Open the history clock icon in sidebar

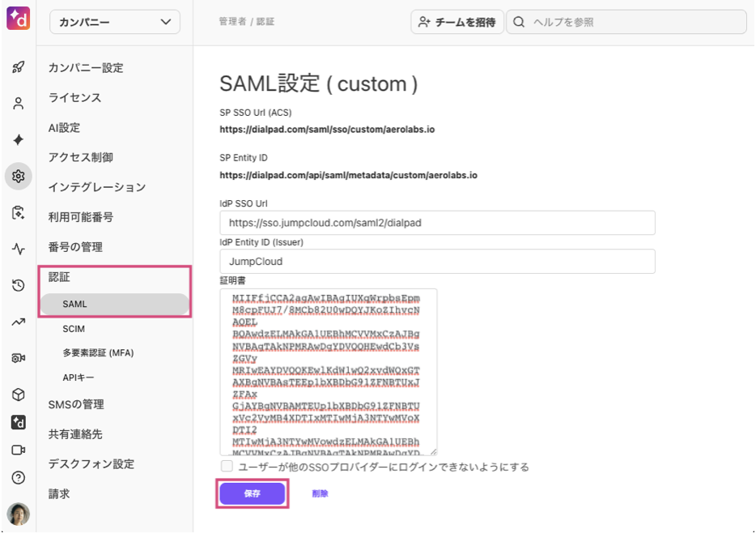click(18, 285)
